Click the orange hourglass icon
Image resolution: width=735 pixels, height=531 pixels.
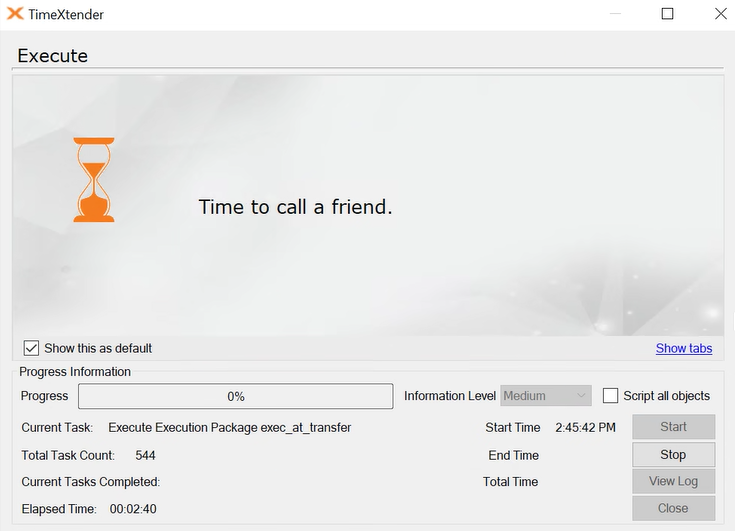[94, 179]
